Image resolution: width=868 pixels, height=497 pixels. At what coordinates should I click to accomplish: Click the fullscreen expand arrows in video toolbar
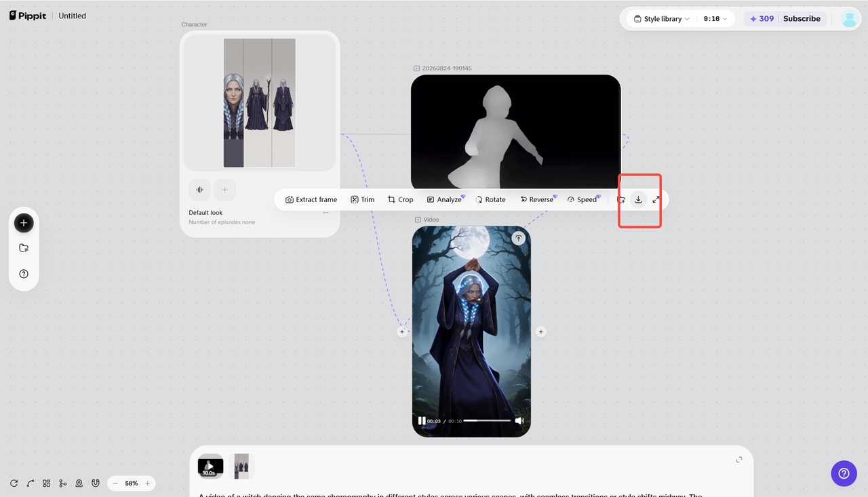pyautogui.click(x=656, y=199)
